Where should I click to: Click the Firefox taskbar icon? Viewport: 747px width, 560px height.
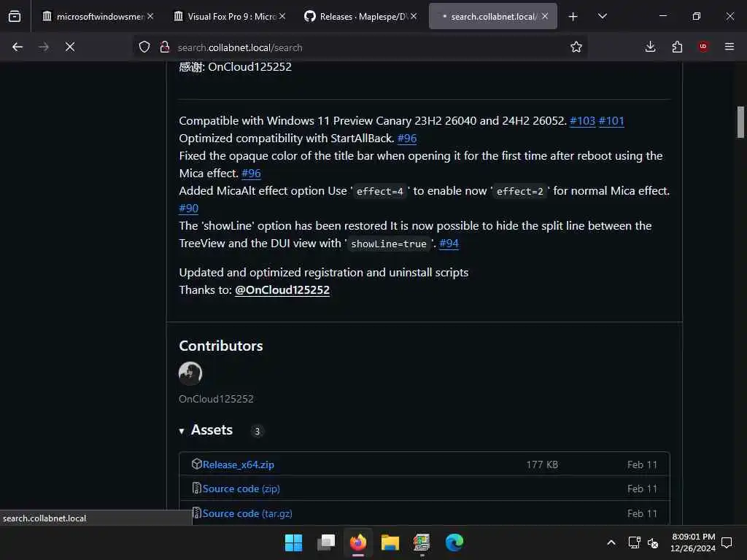[x=357, y=542]
